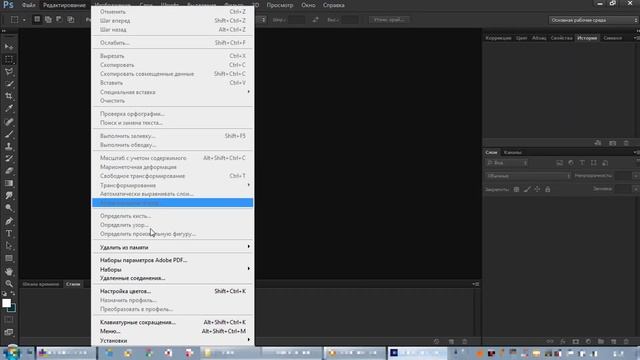Select the Type tool
This screenshot has width=640, height=360.
(9, 233)
